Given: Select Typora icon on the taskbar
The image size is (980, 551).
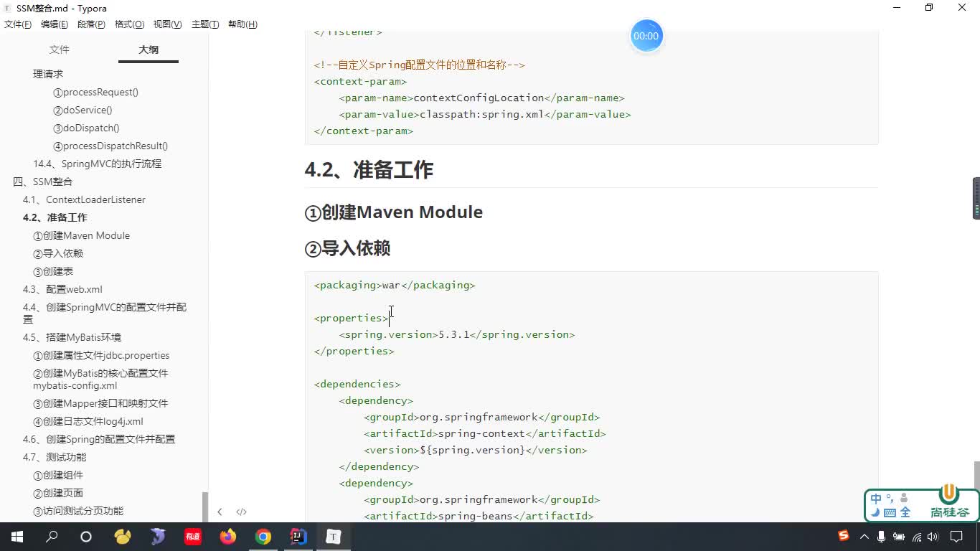Looking at the screenshot, I should pos(334,537).
